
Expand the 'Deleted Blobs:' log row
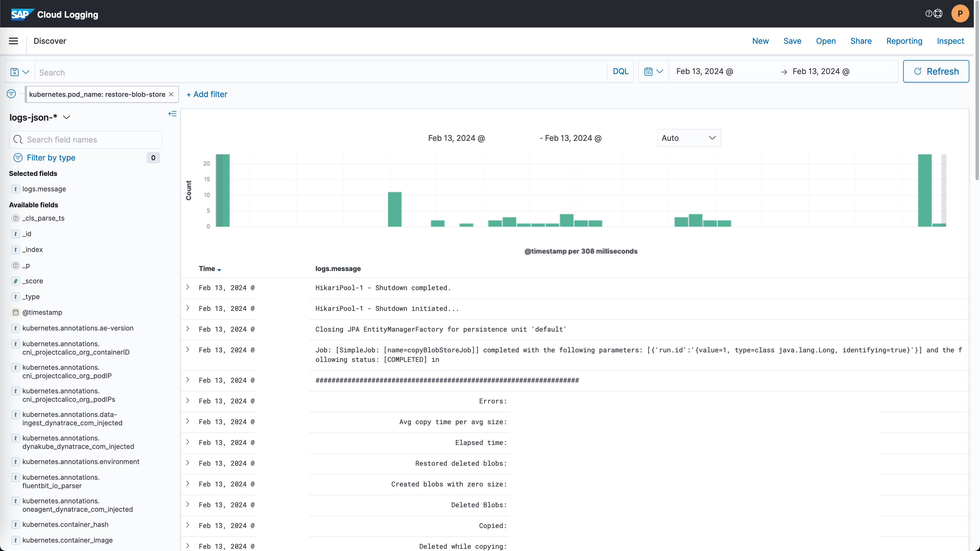click(x=188, y=505)
